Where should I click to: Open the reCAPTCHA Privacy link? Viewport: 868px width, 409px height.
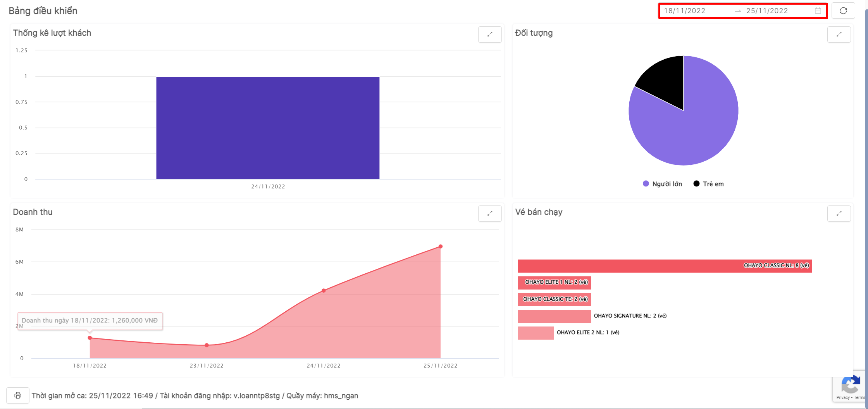[843, 397]
